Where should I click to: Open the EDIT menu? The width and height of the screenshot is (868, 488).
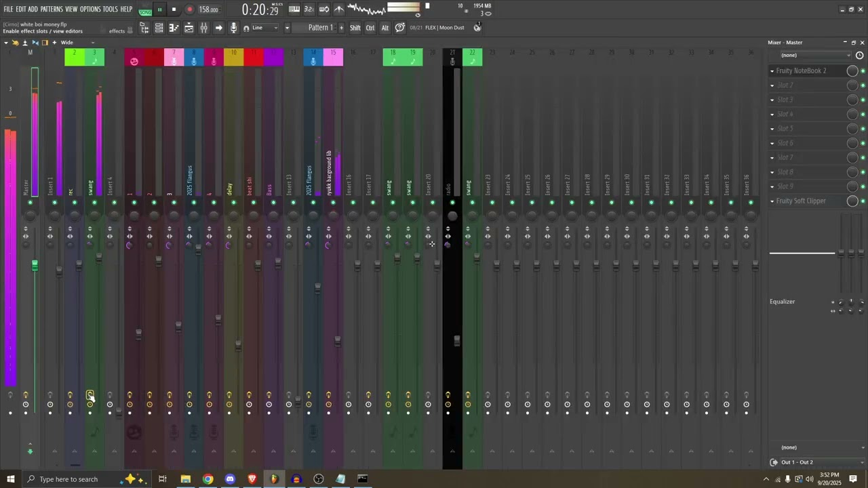tap(21, 9)
